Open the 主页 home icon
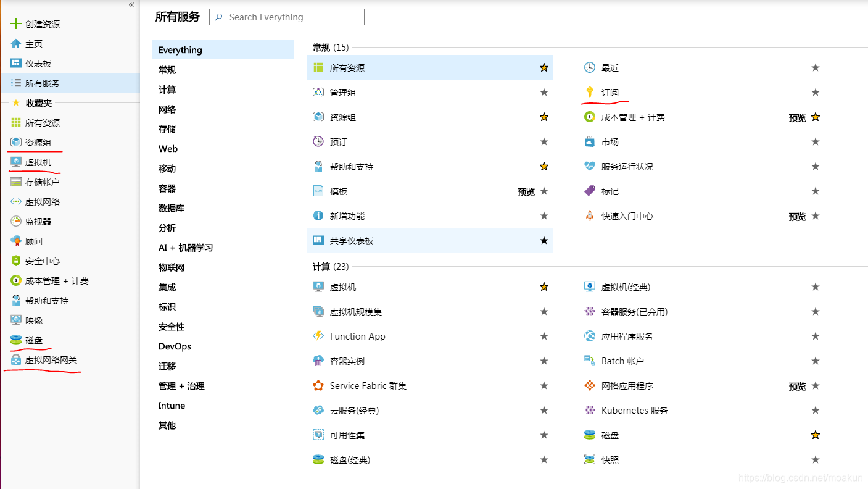Image resolution: width=868 pixels, height=489 pixels. [x=16, y=44]
